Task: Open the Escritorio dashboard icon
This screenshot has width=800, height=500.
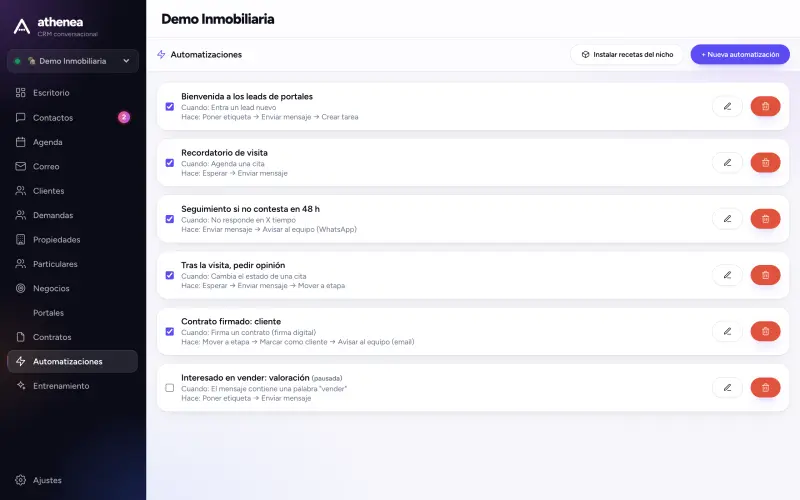Action: pos(20,92)
